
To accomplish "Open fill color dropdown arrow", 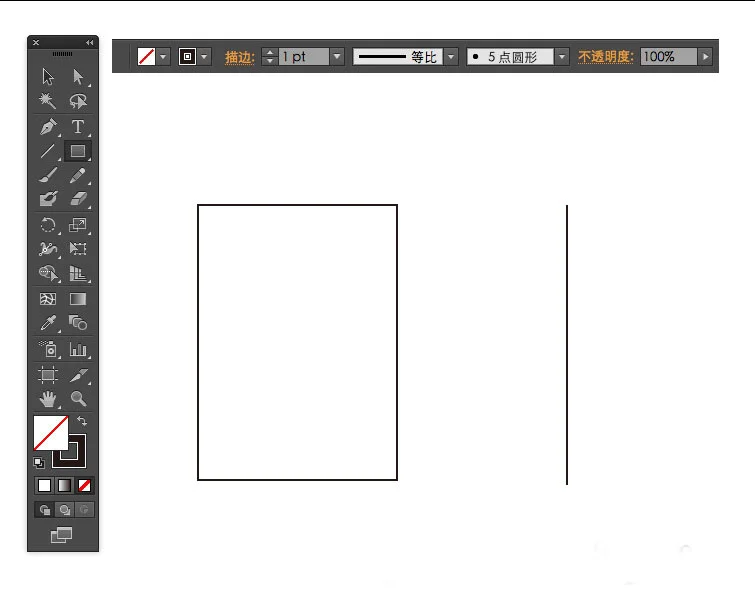I will pos(163,56).
